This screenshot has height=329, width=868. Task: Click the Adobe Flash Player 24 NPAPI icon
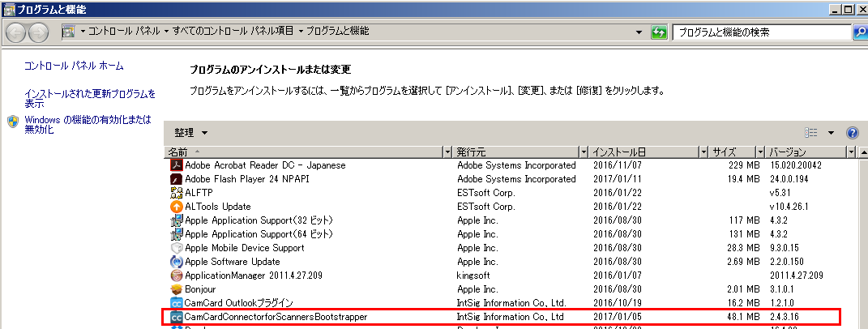[x=176, y=179]
